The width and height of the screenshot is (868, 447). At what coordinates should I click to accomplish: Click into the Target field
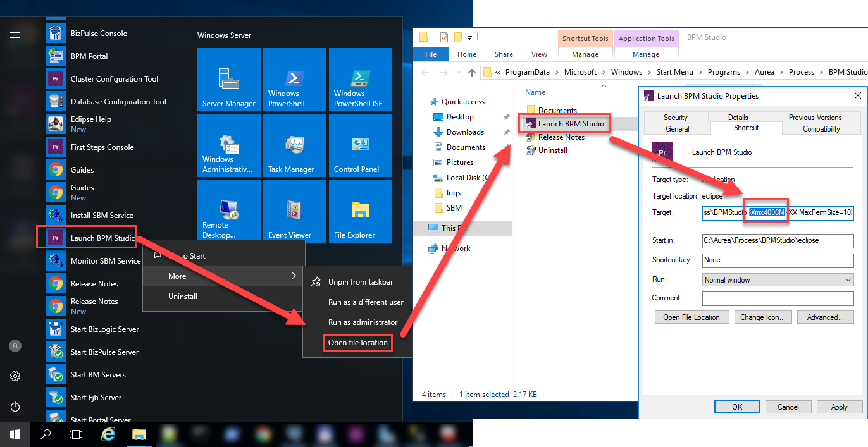coord(778,212)
